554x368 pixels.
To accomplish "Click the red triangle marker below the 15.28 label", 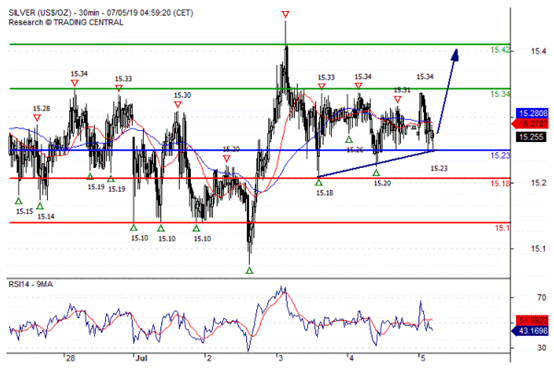I will pos(37,118).
